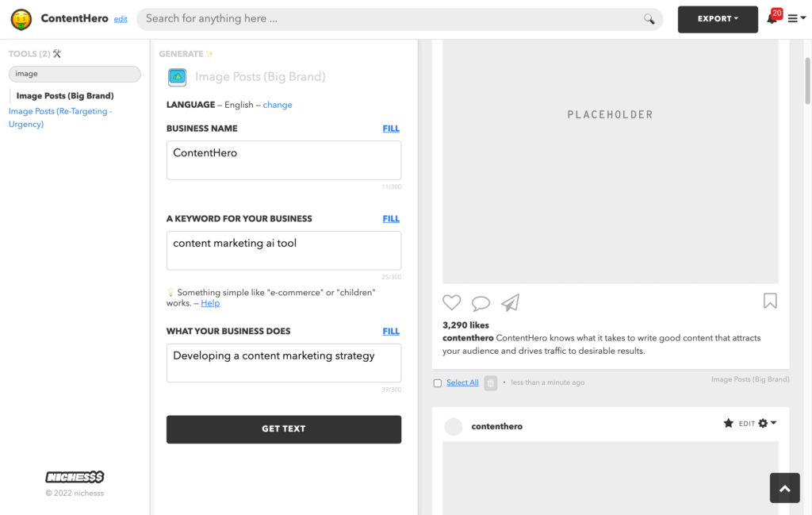Open the hamburger menu

click(796, 19)
